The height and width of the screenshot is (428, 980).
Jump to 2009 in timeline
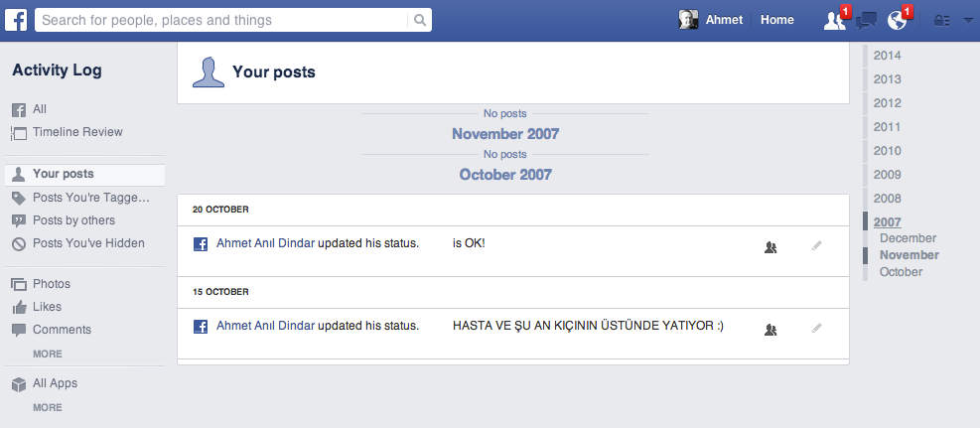tap(887, 175)
